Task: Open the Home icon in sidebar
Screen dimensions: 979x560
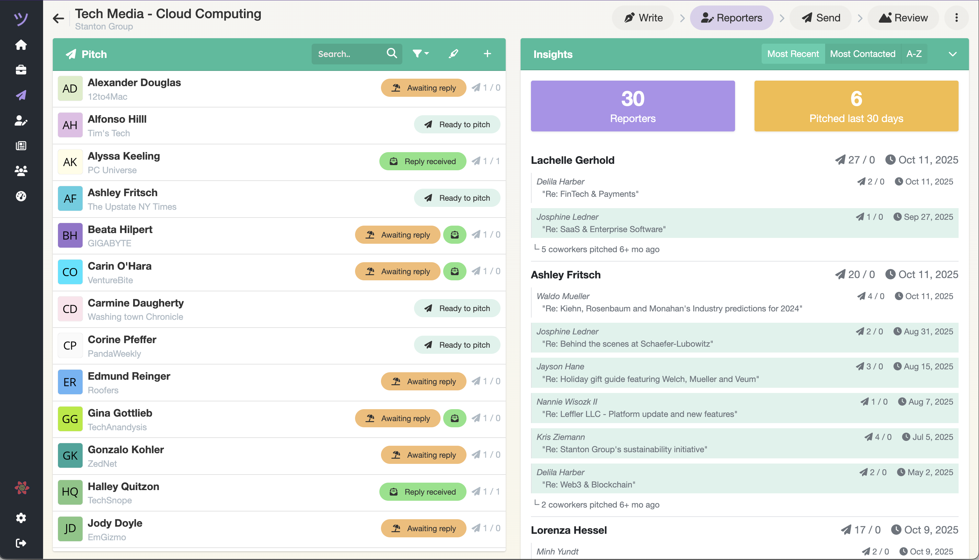Action: 21,45
